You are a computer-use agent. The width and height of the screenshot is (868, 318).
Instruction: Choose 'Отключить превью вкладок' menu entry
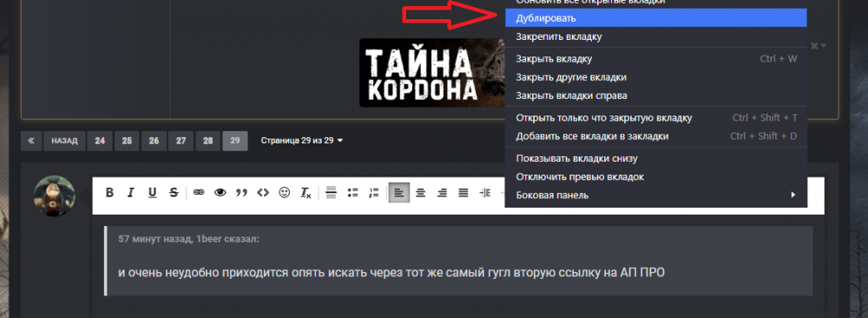coord(656,176)
